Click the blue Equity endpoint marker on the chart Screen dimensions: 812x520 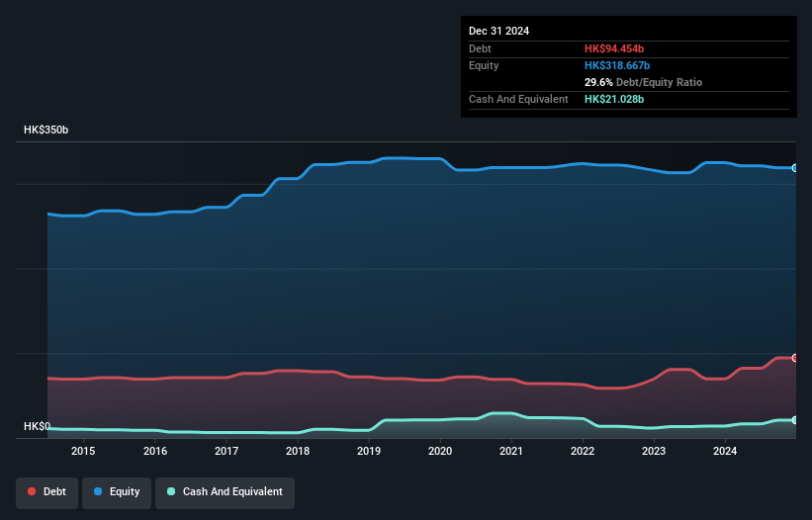(x=795, y=168)
